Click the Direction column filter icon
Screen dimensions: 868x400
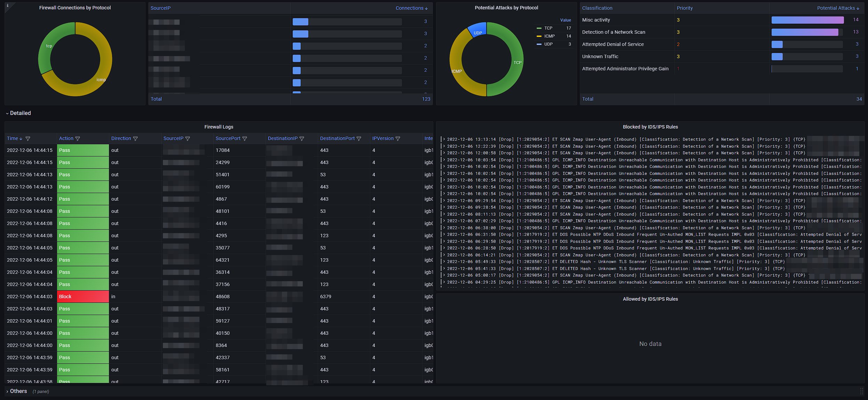135,139
